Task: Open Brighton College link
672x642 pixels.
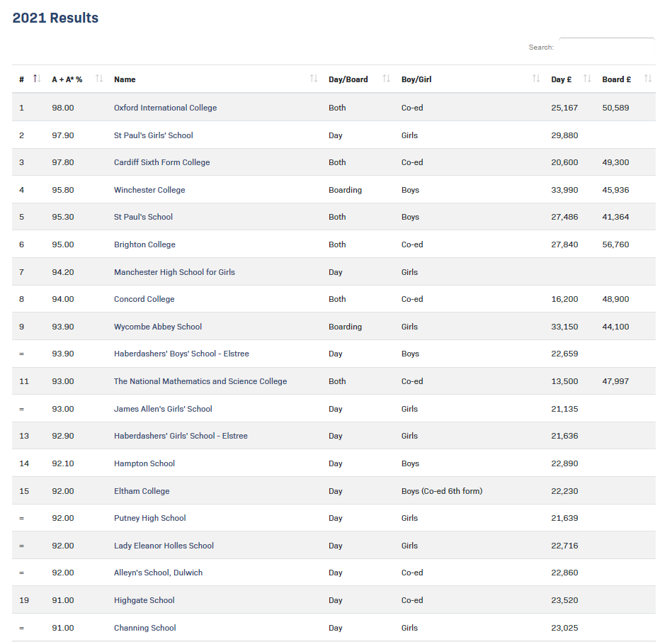Action: pos(144,244)
